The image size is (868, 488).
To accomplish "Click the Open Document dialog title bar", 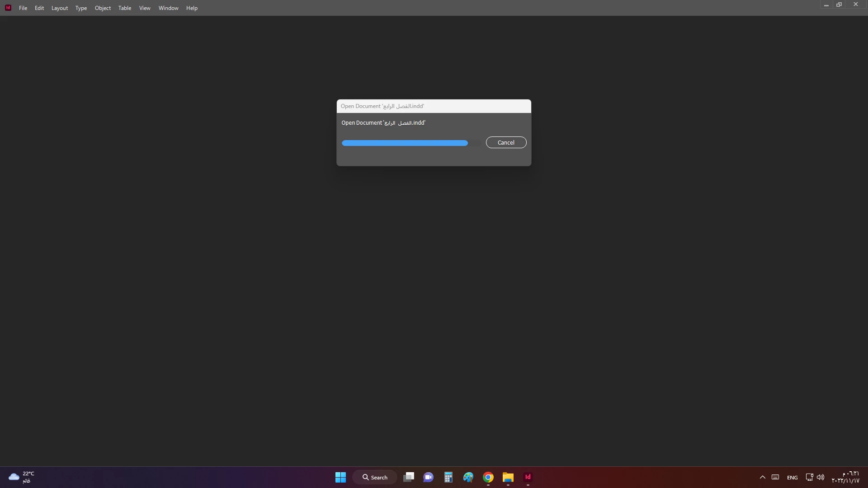I will click(x=434, y=106).
